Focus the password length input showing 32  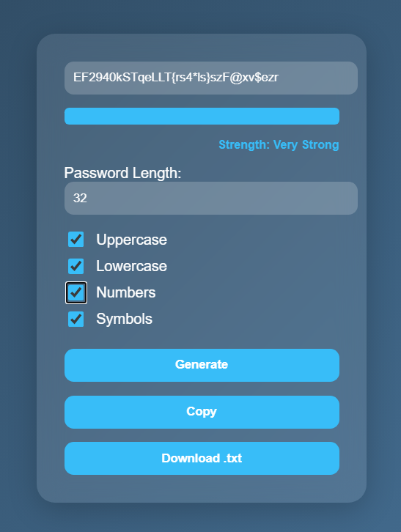pos(211,198)
